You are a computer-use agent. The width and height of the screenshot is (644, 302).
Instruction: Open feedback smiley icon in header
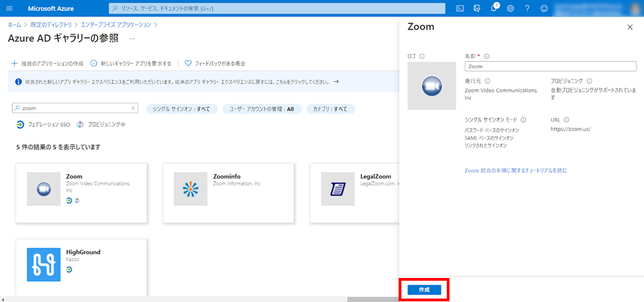tap(544, 8)
